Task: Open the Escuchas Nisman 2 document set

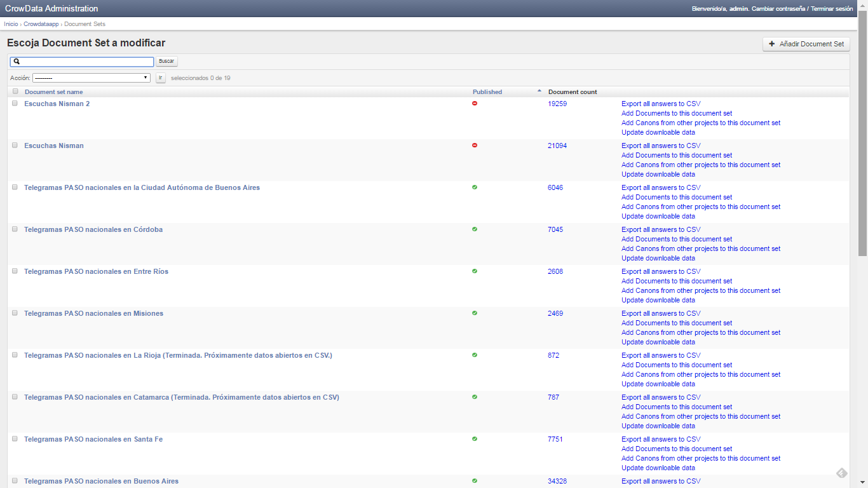Action: pyautogui.click(x=57, y=104)
